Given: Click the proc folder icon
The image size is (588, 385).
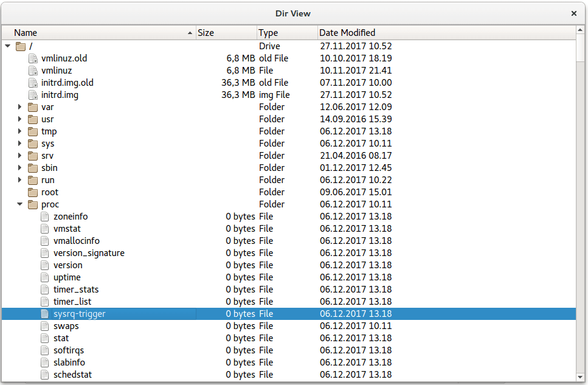Looking at the screenshot, I should click(x=33, y=204).
